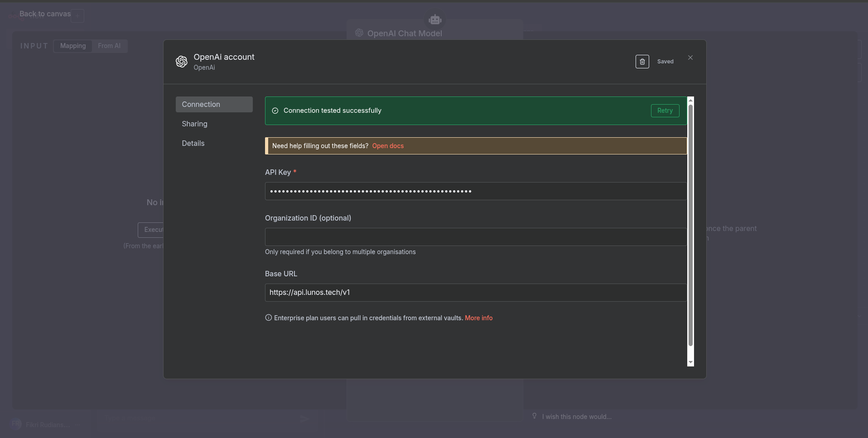The width and height of the screenshot is (868, 438).
Task: Click 'Connection tested successfully' message
Action: 333,111
